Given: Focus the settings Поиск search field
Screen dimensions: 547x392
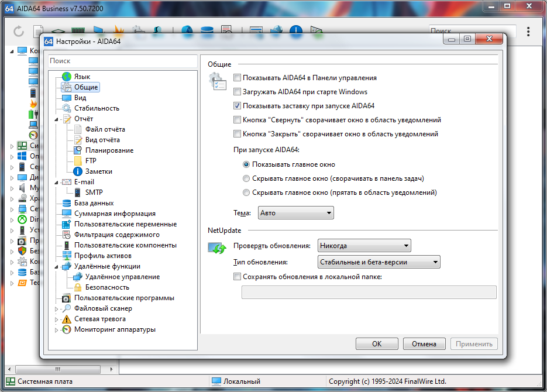Looking at the screenshot, I should coord(123,61).
